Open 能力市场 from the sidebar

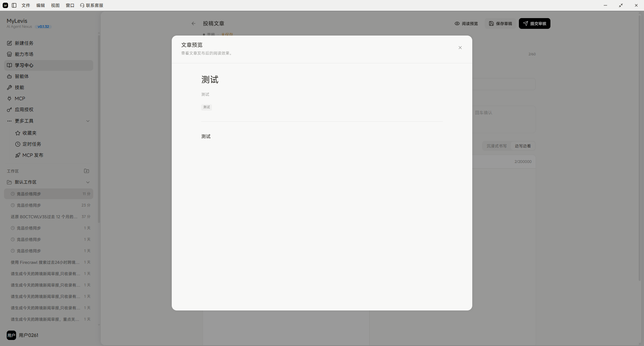point(49,54)
